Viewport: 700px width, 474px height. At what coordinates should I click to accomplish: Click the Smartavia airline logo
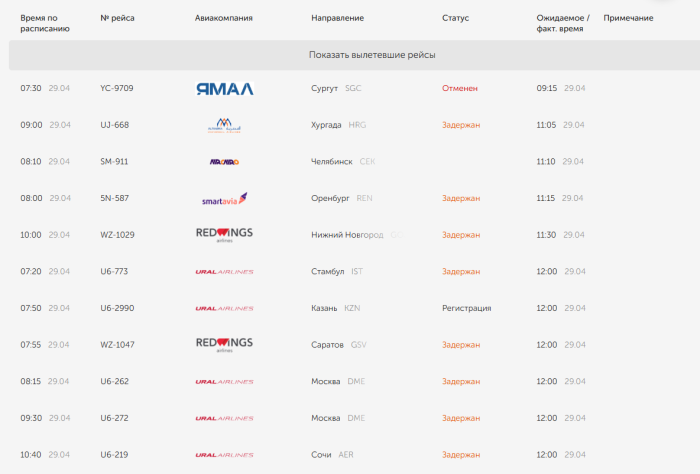pyautogui.click(x=224, y=198)
